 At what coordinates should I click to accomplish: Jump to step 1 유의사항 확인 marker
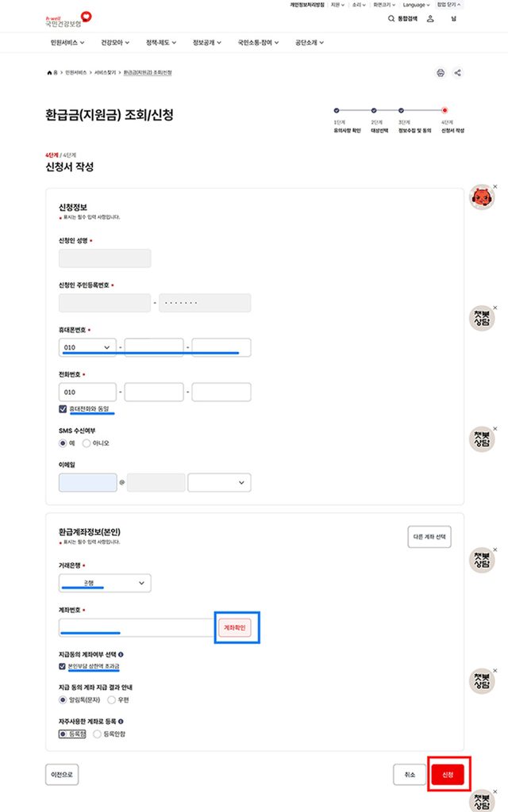click(x=337, y=110)
